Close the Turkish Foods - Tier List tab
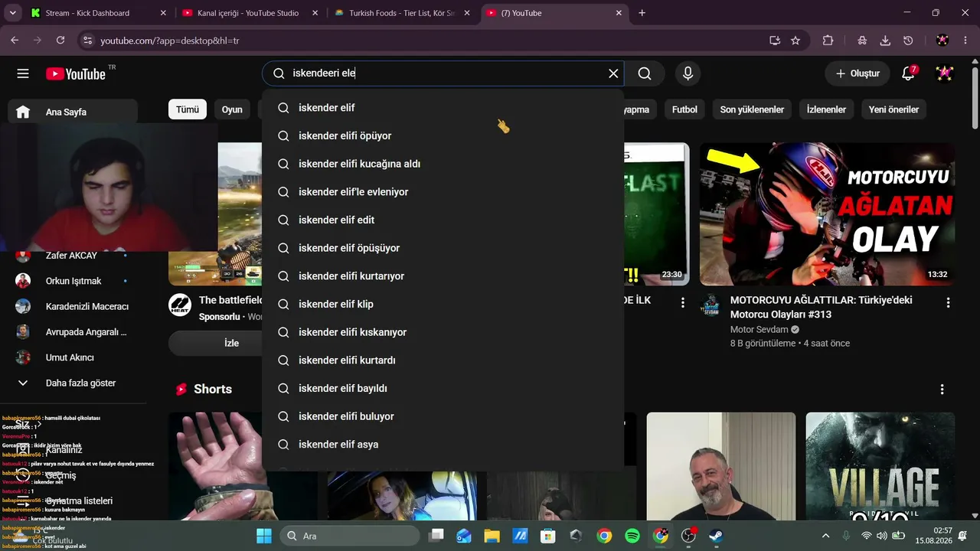The image size is (980, 551). 467,13
